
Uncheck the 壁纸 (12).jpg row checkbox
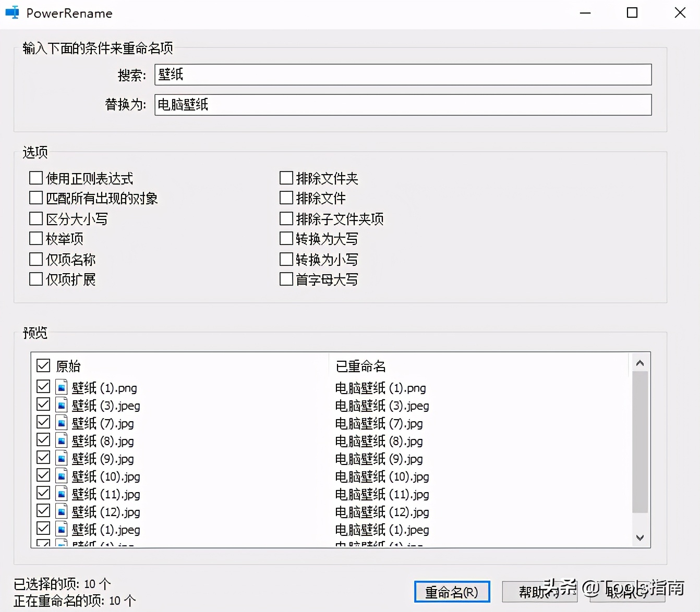(x=43, y=511)
